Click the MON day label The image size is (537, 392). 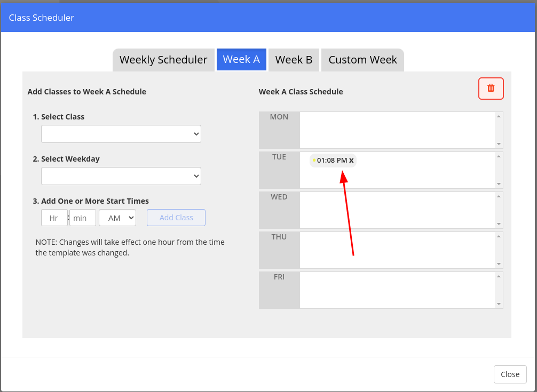tap(279, 117)
